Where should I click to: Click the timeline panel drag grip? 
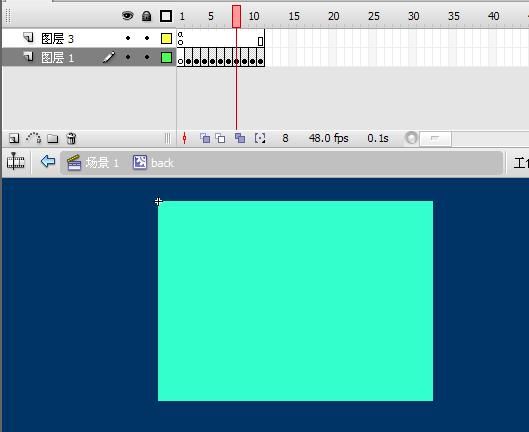click(x=8, y=16)
